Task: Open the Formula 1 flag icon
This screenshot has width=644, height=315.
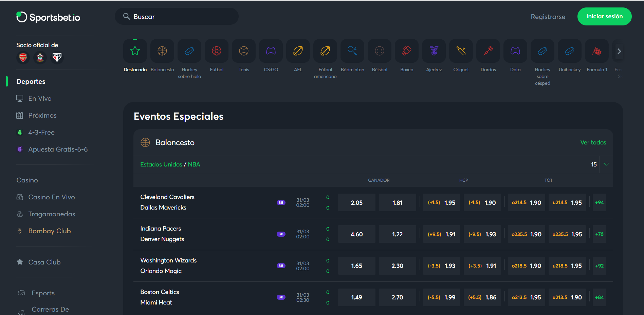Action: [597, 51]
